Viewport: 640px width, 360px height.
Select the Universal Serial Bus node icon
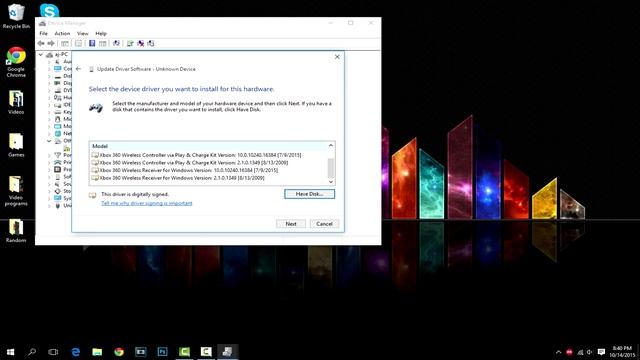coord(58,205)
